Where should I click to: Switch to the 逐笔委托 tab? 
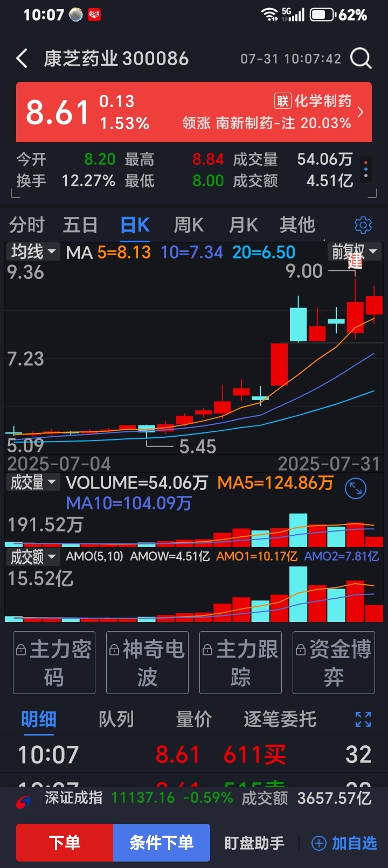click(x=280, y=719)
